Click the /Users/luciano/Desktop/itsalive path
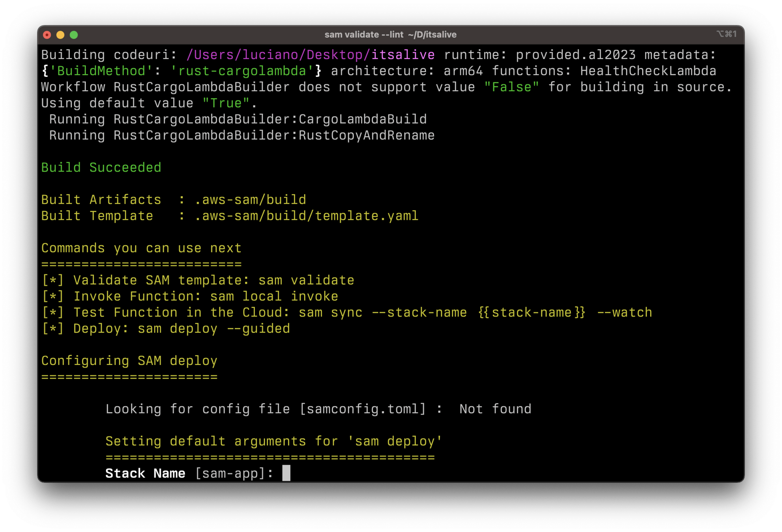The height and width of the screenshot is (532, 782). 310,55
